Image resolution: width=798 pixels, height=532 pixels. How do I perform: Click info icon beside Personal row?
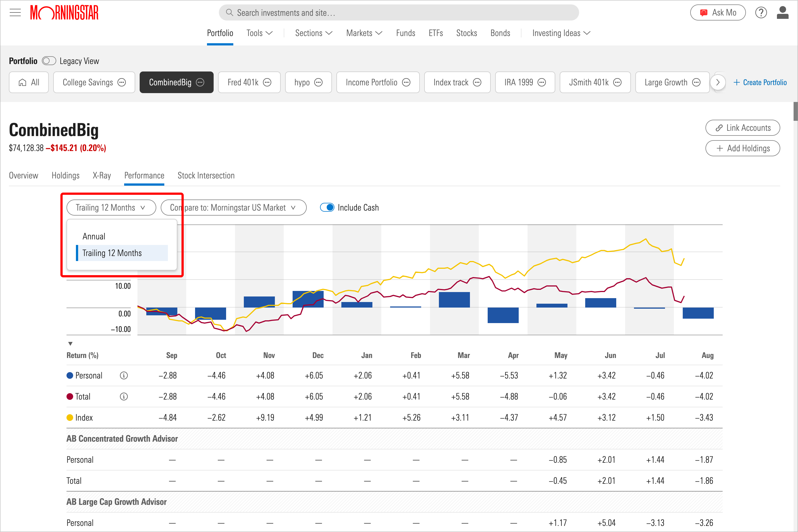tap(124, 376)
